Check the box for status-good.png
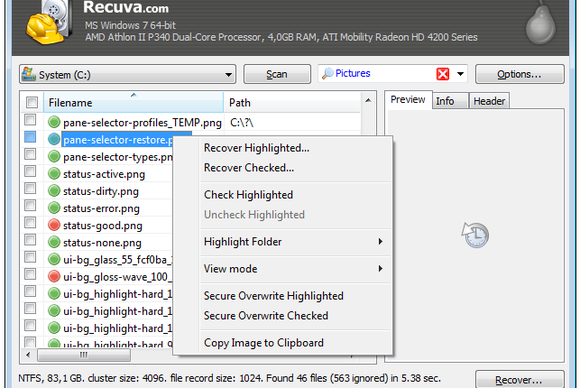580x388 pixels. point(30,223)
